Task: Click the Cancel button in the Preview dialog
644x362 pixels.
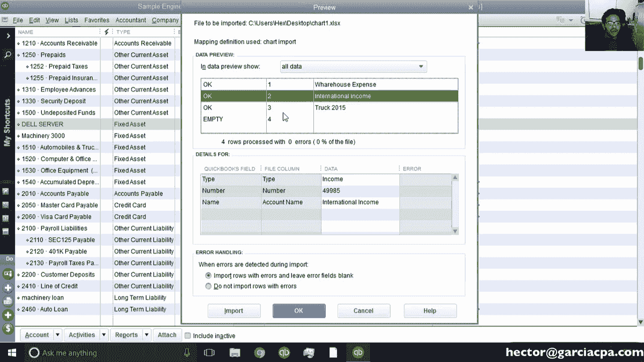Action: point(364,311)
